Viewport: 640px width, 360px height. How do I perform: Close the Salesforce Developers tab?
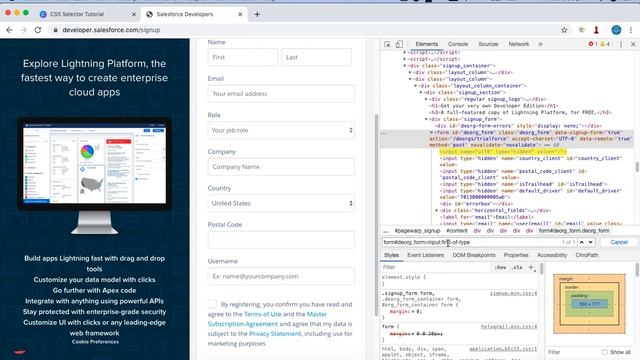pos(240,14)
